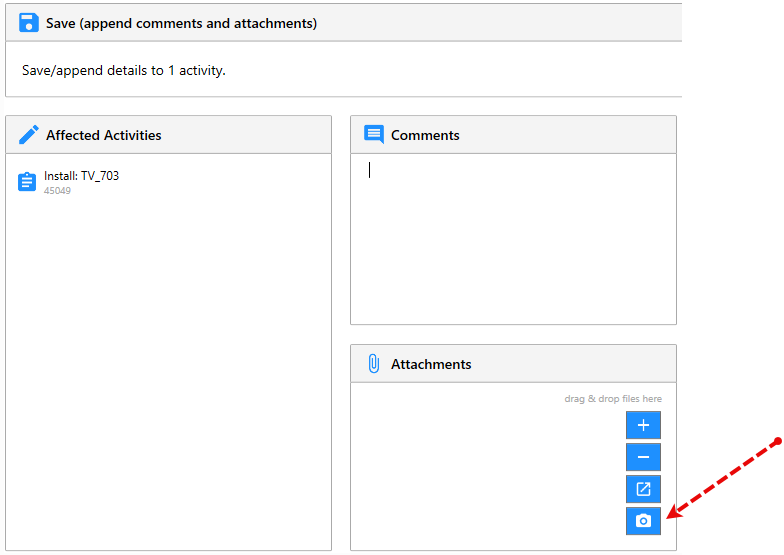Click the 'drag & drop files here' hint
Image resolution: width=784 pixels, height=555 pixels.
(x=612, y=399)
